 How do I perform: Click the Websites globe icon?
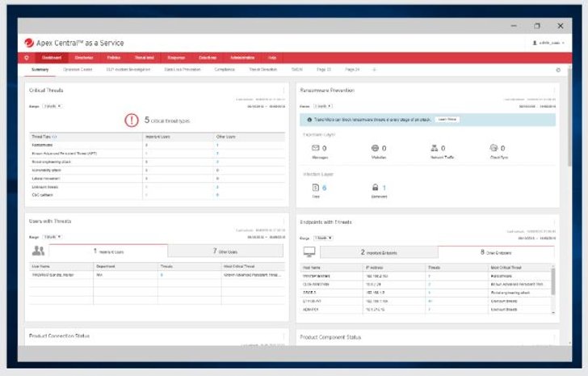click(375, 149)
